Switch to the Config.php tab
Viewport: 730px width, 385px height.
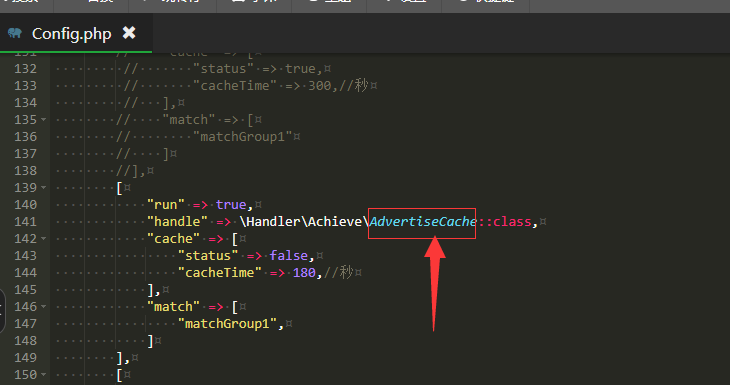click(x=76, y=33)
